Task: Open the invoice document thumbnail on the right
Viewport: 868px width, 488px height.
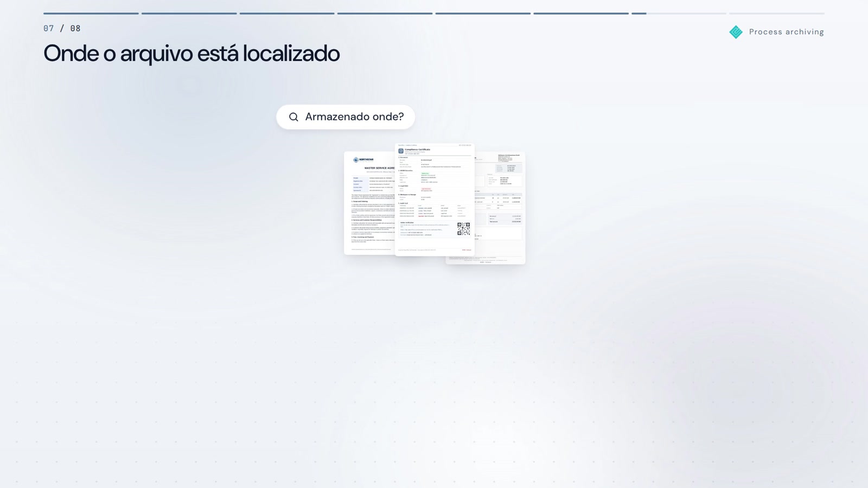Action: click(x=500, y=208)
